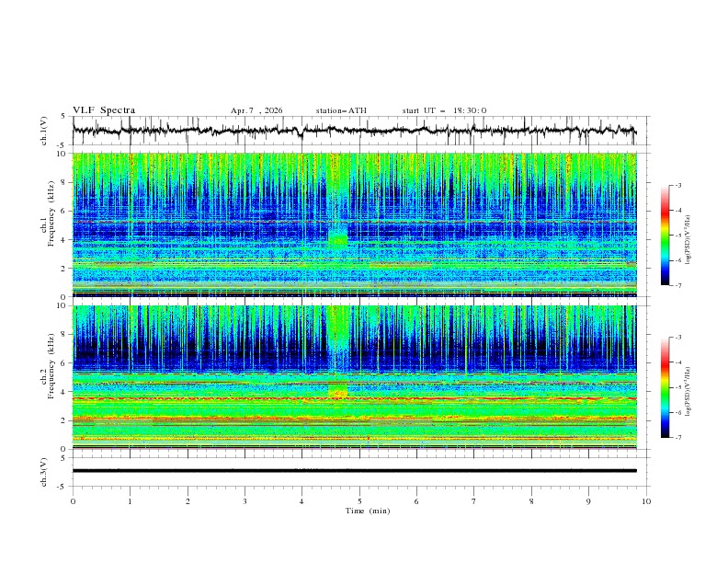The image size is (728, 563).
Task: Click the time axis tick label "3"
Action: point(245,501)
